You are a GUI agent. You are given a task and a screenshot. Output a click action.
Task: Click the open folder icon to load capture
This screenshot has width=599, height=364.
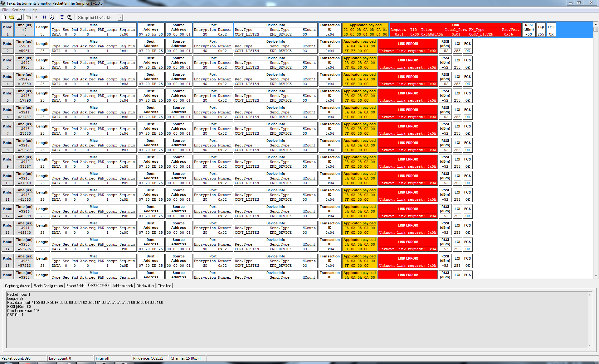12,17
